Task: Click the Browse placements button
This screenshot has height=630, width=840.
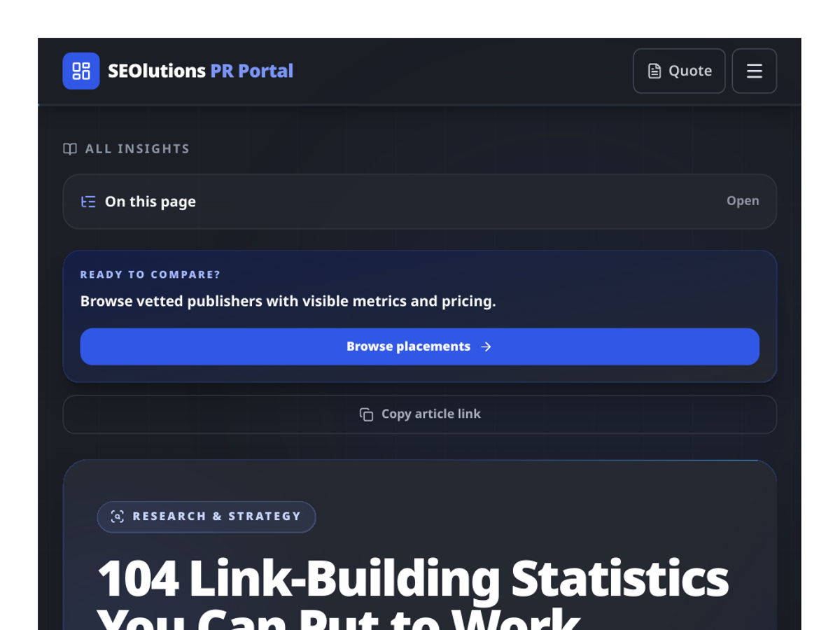Action: pos(419,346)
